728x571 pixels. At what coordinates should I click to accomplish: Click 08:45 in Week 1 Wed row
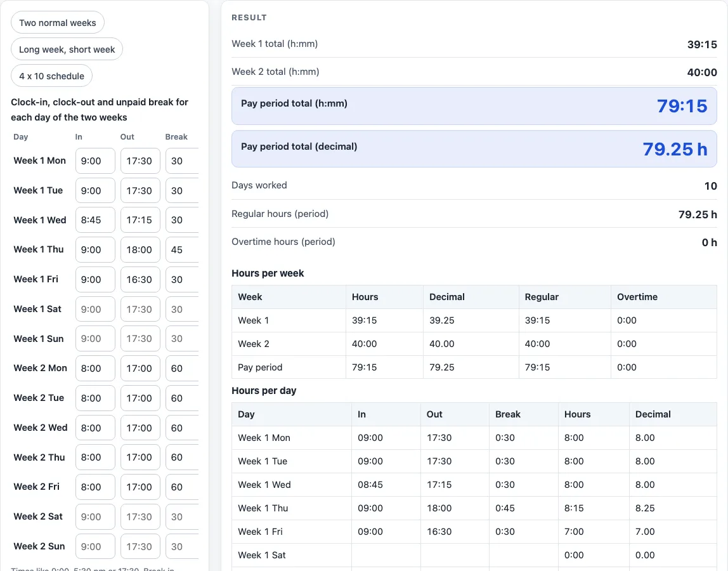pyautogui.click(x=370, y=485)
